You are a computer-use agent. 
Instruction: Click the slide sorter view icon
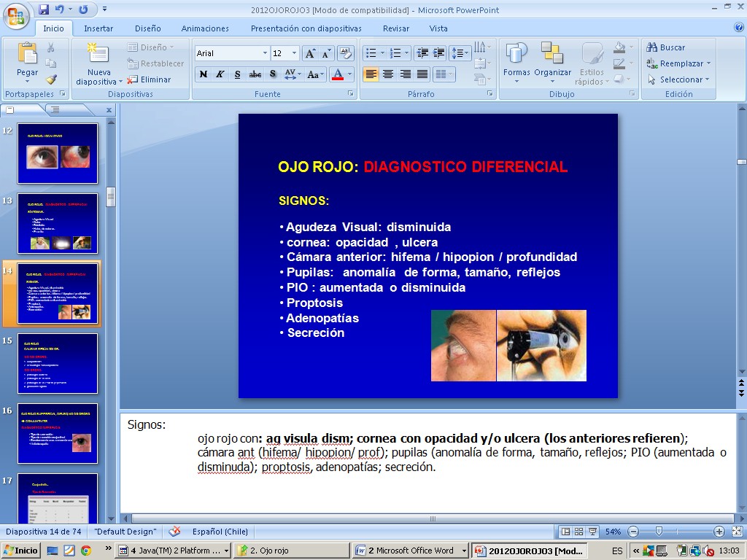[x=578, y=532]
